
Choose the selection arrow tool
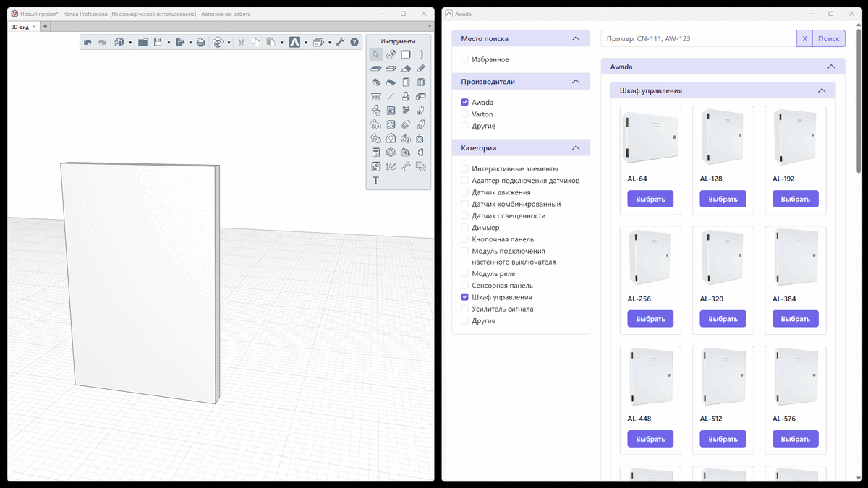(376, 54)
